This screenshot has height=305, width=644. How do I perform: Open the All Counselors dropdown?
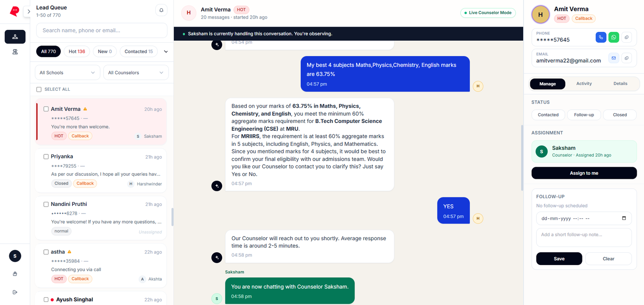point(136,73)
